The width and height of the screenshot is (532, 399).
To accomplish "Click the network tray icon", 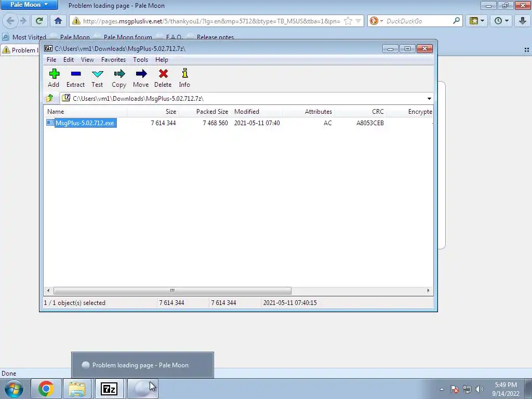I will pyautogui.click(x=467, y=389).
